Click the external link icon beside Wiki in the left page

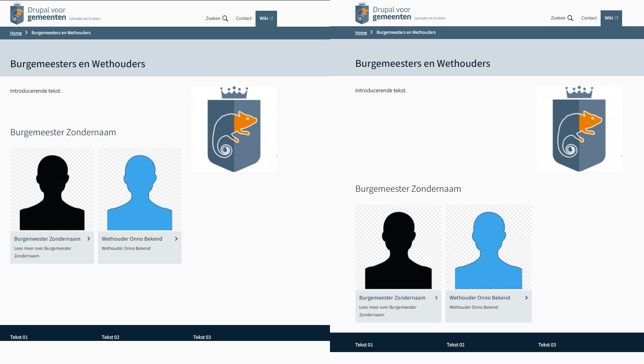[271, 18]
